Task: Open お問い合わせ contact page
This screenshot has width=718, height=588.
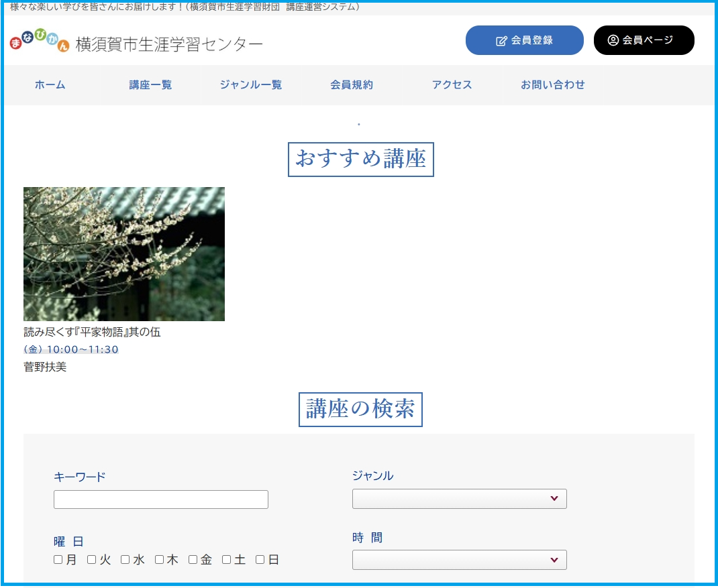Action: coord(552,85)
